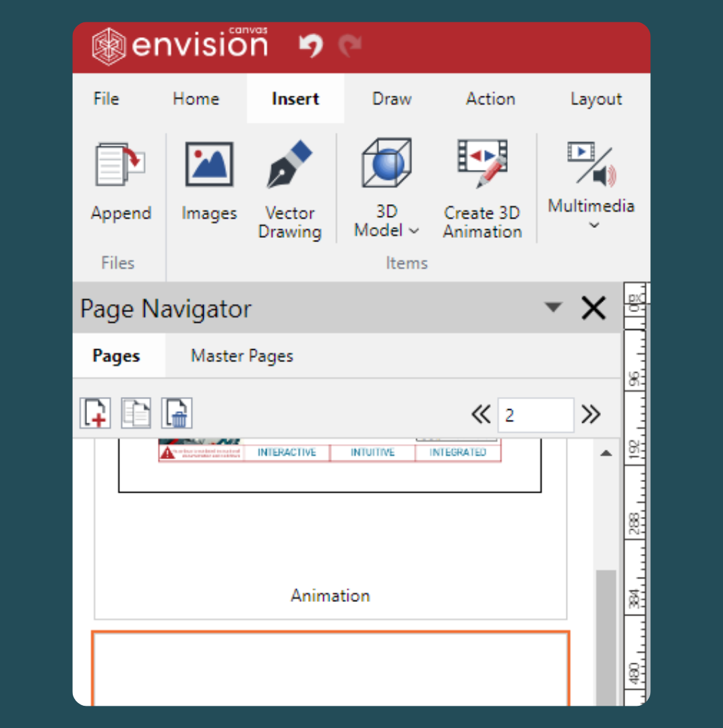Screen dimensions: 723x728
Task: Open the Images insertion tool
Action: coord(209,164)
